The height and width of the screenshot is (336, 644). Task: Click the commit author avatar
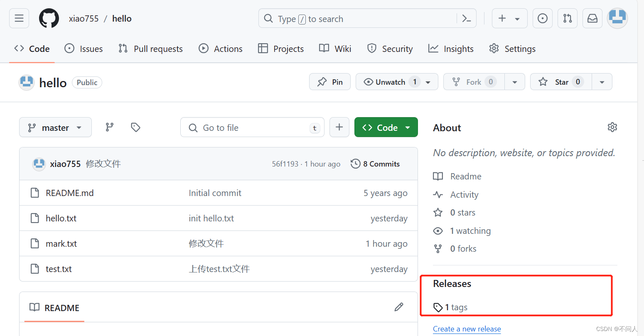[x=39, y=164]
